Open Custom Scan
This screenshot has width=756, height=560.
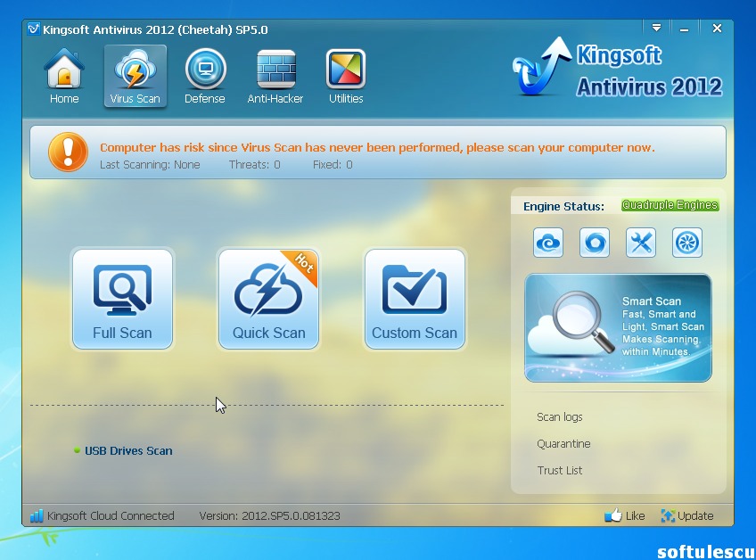coord(415,299)
